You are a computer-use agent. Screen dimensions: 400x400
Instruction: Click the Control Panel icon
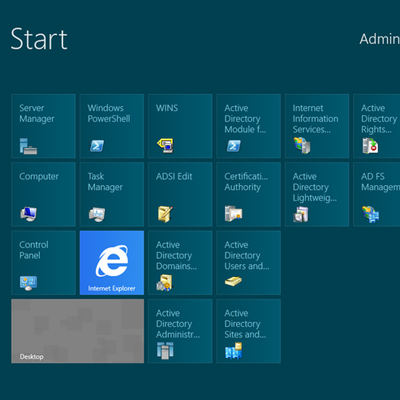[x=28, y=283]
